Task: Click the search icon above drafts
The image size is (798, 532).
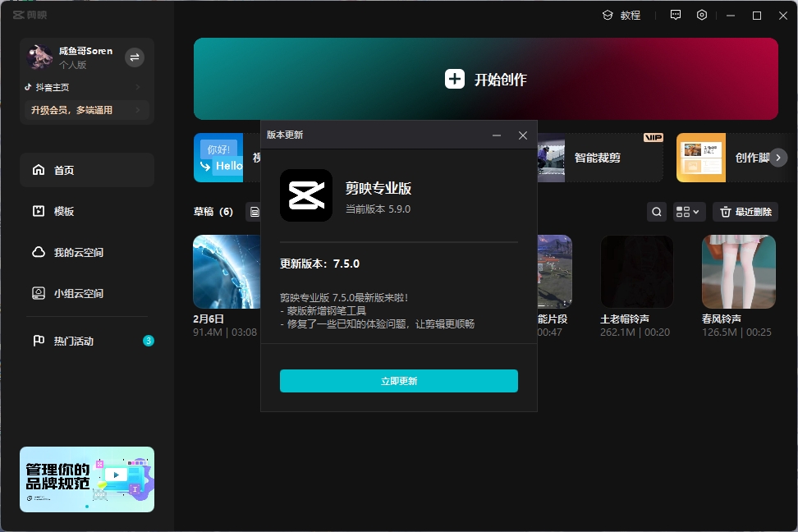Action: pos(657,212)
